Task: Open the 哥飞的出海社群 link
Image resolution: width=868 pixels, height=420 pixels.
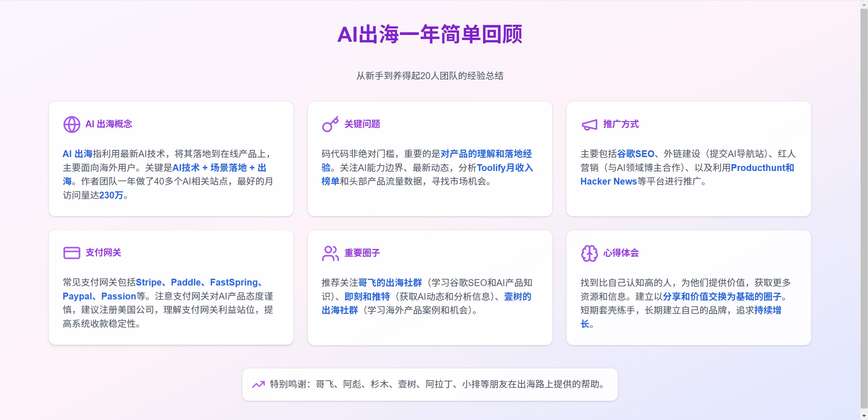Action: tap(391, 282)
